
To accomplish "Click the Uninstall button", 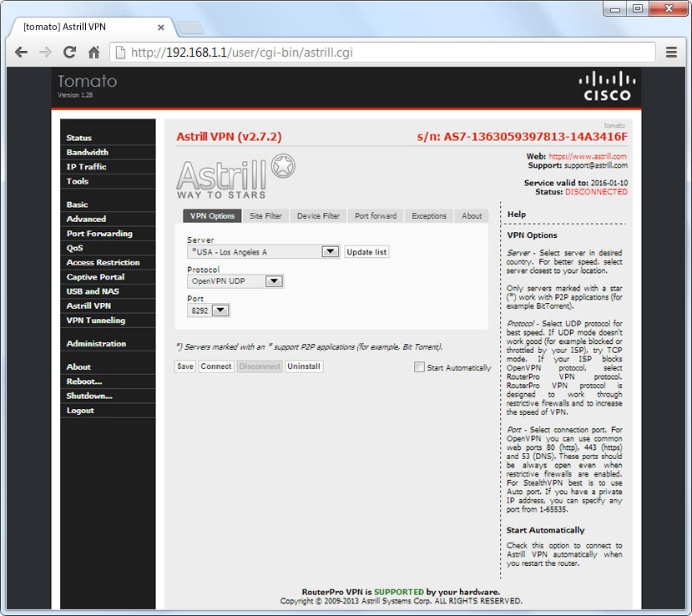I will (x=304, y=366).
